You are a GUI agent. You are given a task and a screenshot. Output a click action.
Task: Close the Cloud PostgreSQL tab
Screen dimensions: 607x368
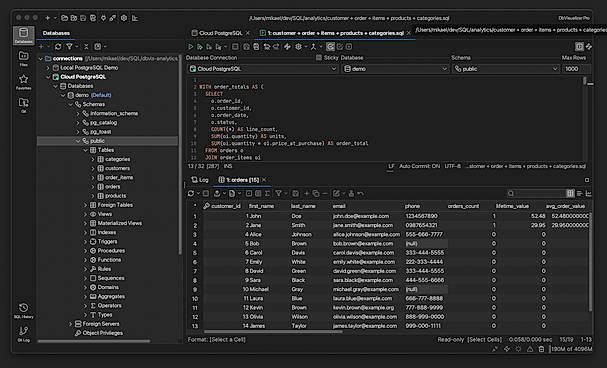click(x=248, y=33)
